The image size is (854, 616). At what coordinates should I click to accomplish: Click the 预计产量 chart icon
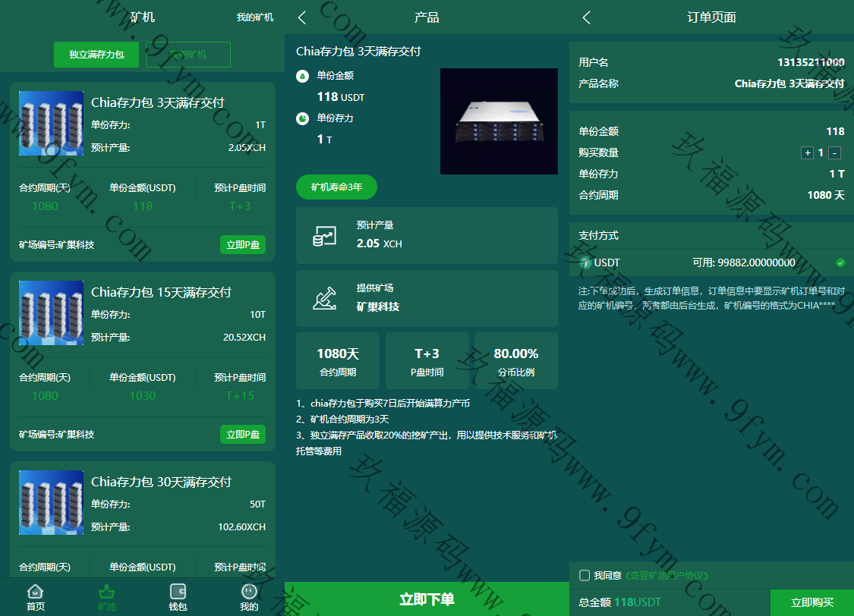pos(324,236)
